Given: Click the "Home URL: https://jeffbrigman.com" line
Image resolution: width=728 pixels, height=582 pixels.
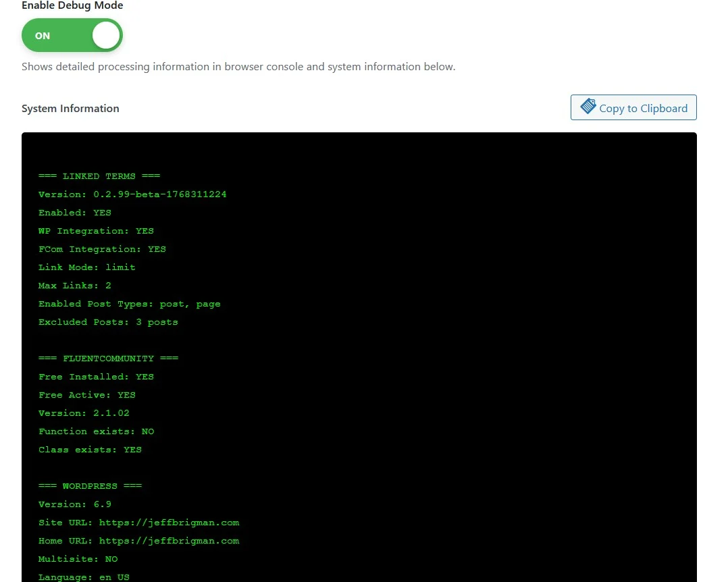Looking at the screenshot, I should point(139,541).
